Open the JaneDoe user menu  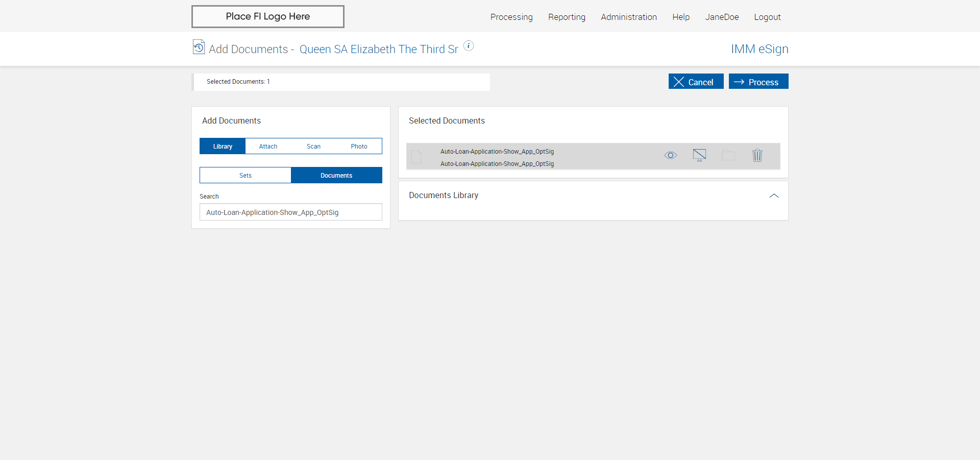(722, 17)
